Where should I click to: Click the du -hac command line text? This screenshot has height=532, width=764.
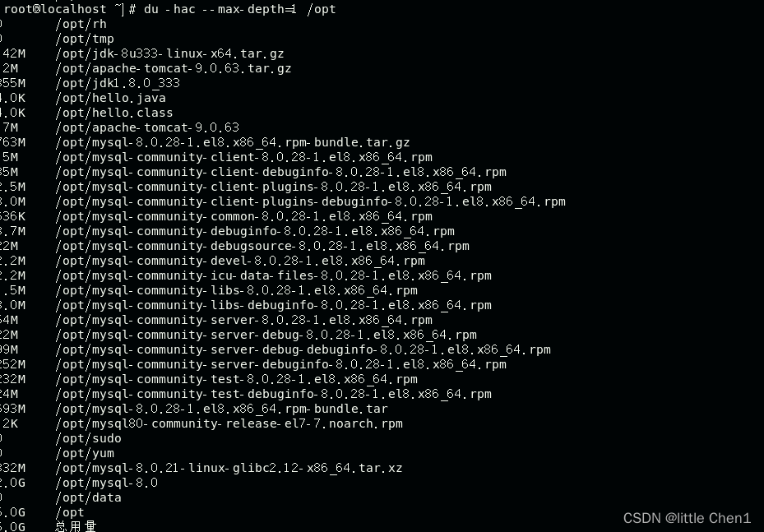239,9
